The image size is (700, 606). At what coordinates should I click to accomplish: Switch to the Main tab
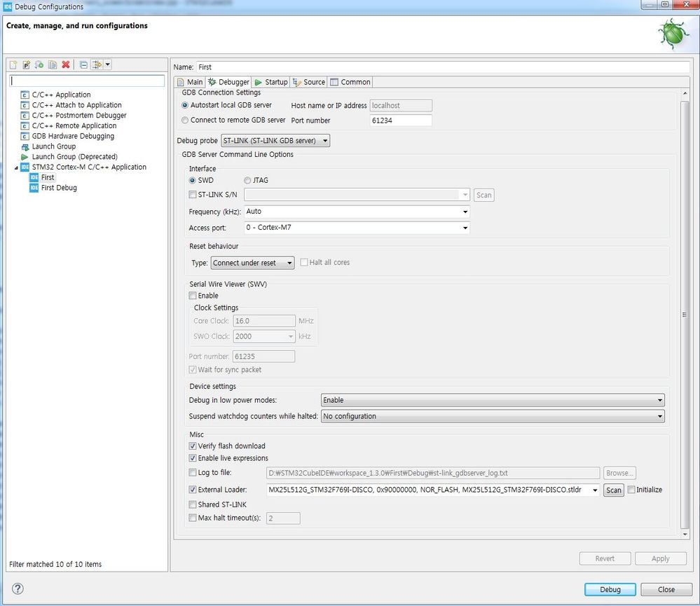click(190, 82)
